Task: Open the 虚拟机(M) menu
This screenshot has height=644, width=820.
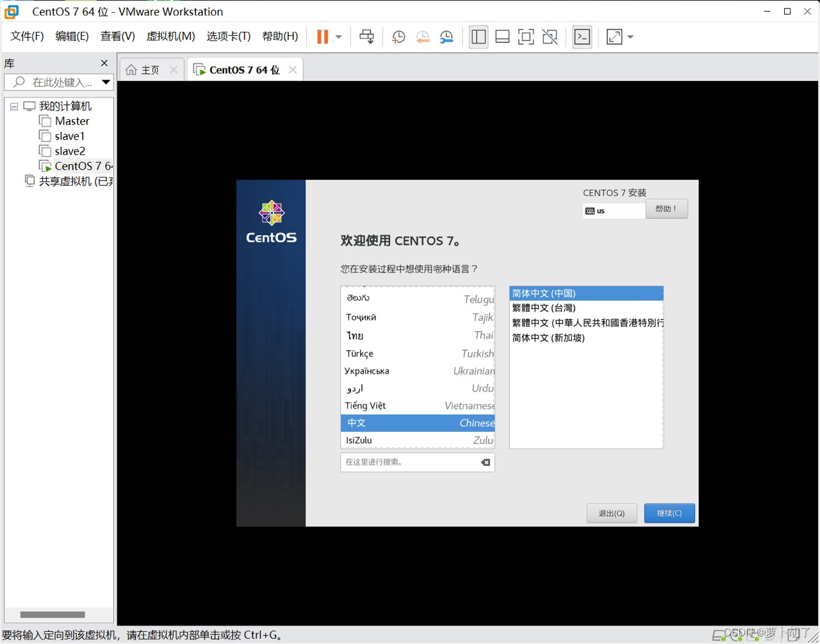Action: point(170,37)
